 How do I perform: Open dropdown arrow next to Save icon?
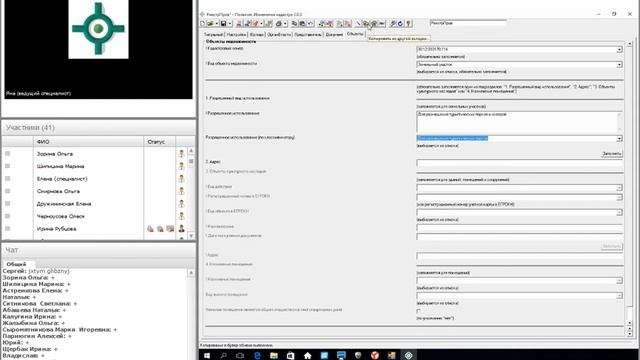click(x=230, y=24)
